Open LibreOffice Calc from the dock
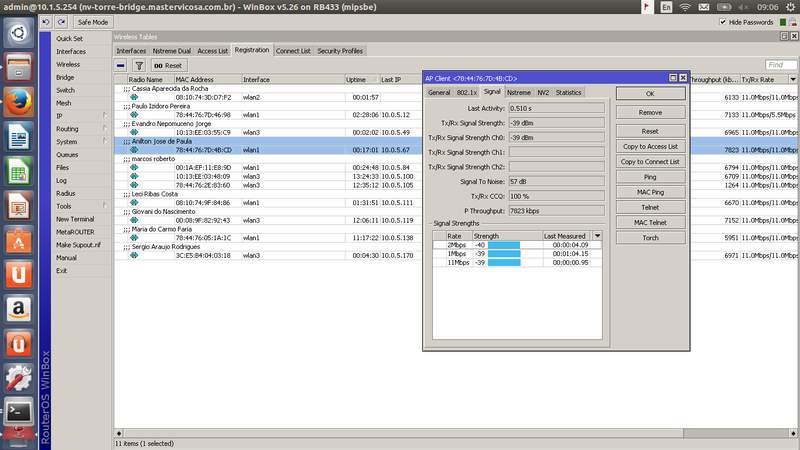Image resolution: width=800 pixels, height=450 pixels. [18, 171]
